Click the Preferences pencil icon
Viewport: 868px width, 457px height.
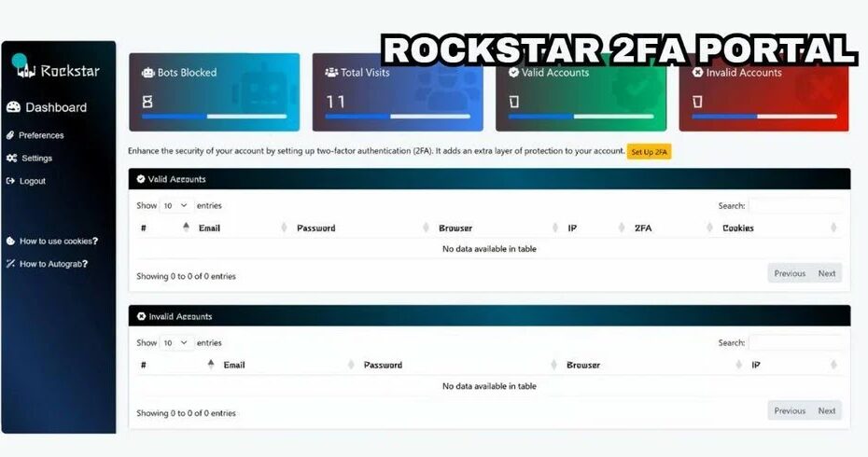point(10,135)
